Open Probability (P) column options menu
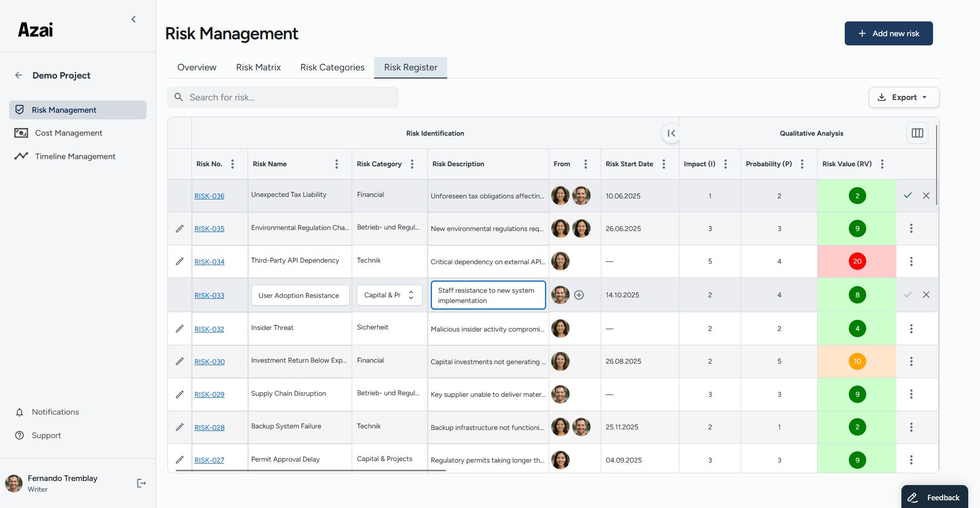The height and width of the screenshot is (508, 980). pos(802,164)
